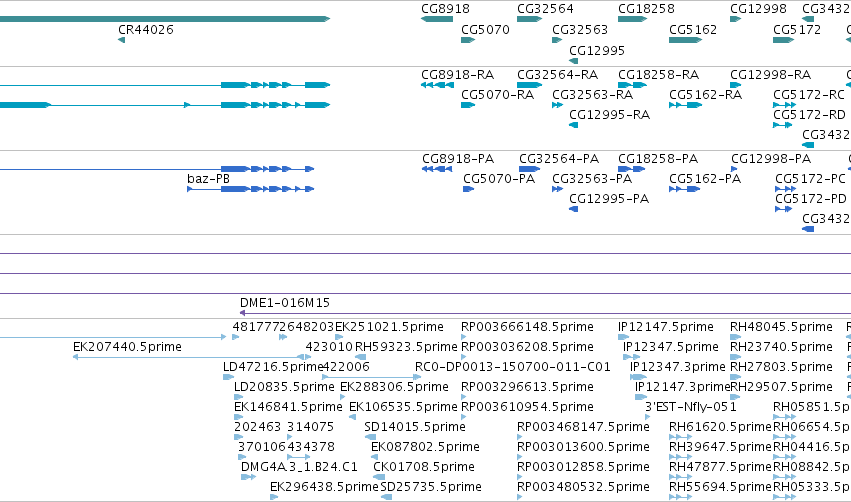Click the 3'EST-Nfly-051 feature
Viewport: 851px width, 502px height.
[x=647, y=417]
